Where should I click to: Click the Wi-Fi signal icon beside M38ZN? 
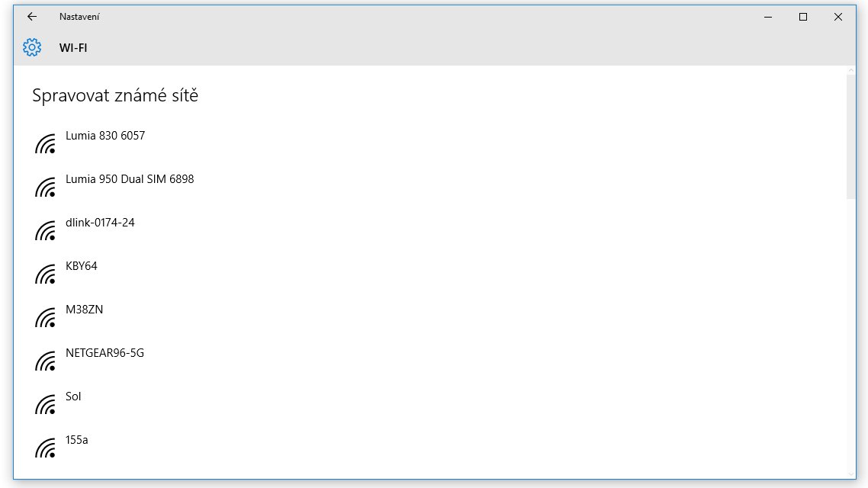point(46,318)
